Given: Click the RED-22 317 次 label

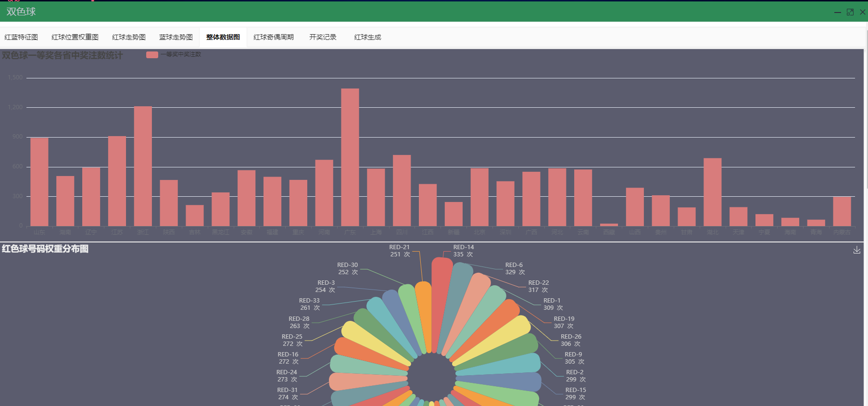Looking at the screenshot, I should coord(538,286).
